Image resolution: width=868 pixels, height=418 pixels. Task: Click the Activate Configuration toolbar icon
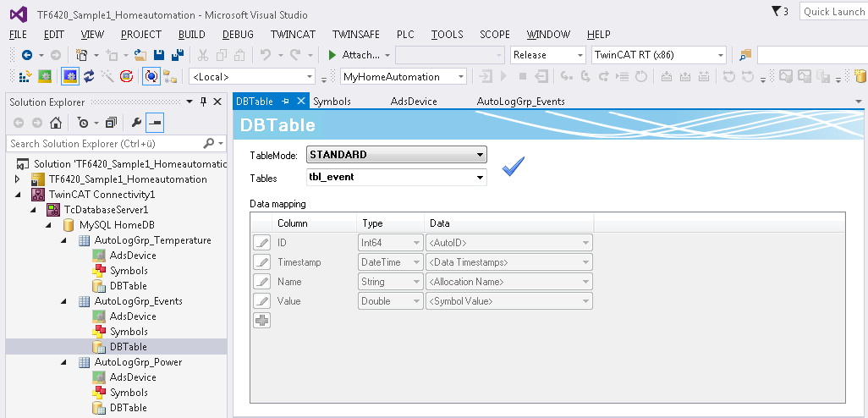point(25,76)
